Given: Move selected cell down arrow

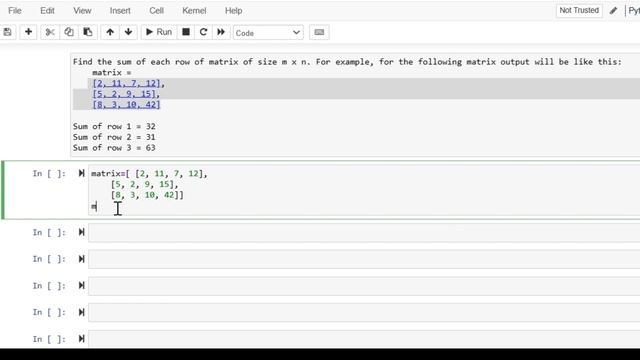Looking at the screenshot, I should point(128,32).
